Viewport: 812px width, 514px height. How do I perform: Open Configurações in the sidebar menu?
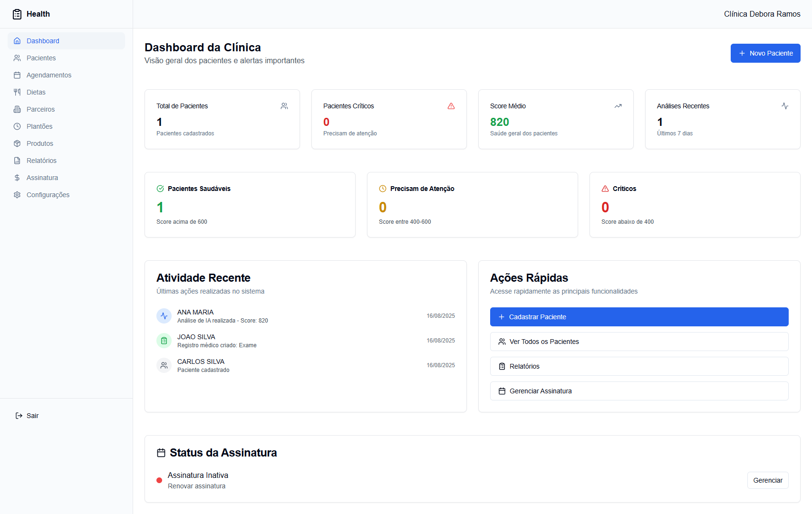(x=66, y=195)
